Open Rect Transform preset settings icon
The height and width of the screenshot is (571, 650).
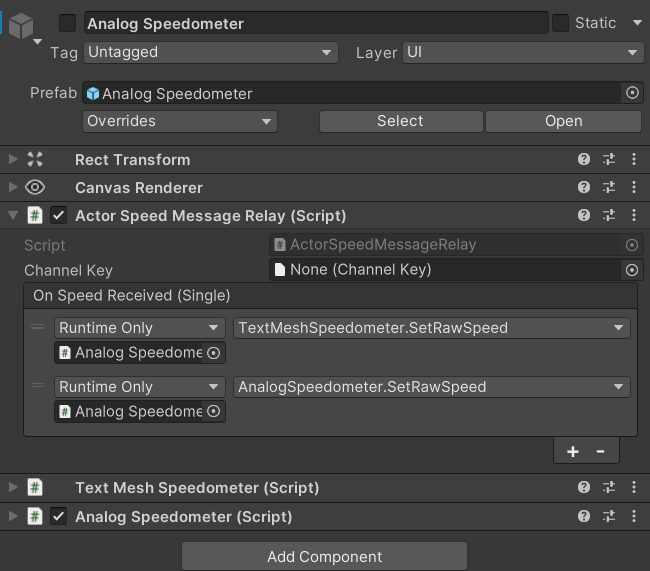[609, 159]
